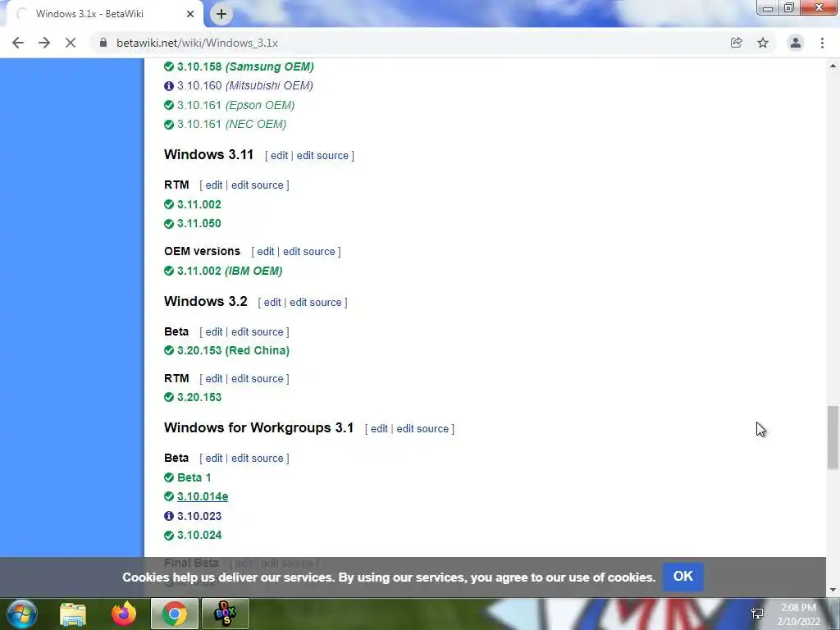Open 3.10.158 Samsung OEM build
This screenshot has height=630, width=840.
pos(245,66)
